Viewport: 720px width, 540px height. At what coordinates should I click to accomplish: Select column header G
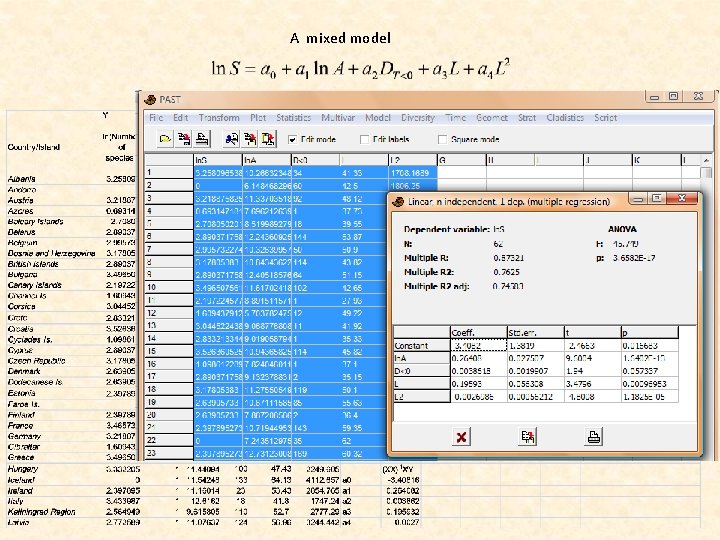461,160
